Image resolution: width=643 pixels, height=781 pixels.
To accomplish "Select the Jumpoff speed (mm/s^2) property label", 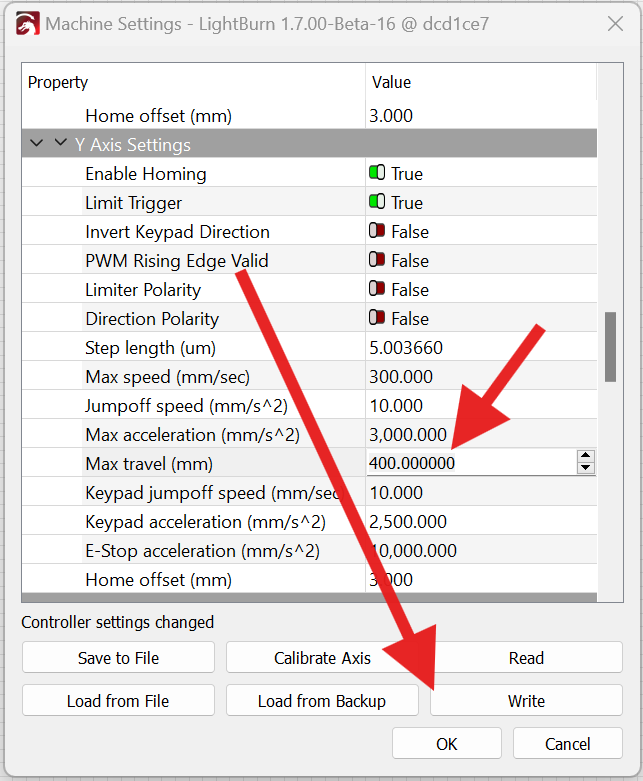I will [x=186, y=405].
